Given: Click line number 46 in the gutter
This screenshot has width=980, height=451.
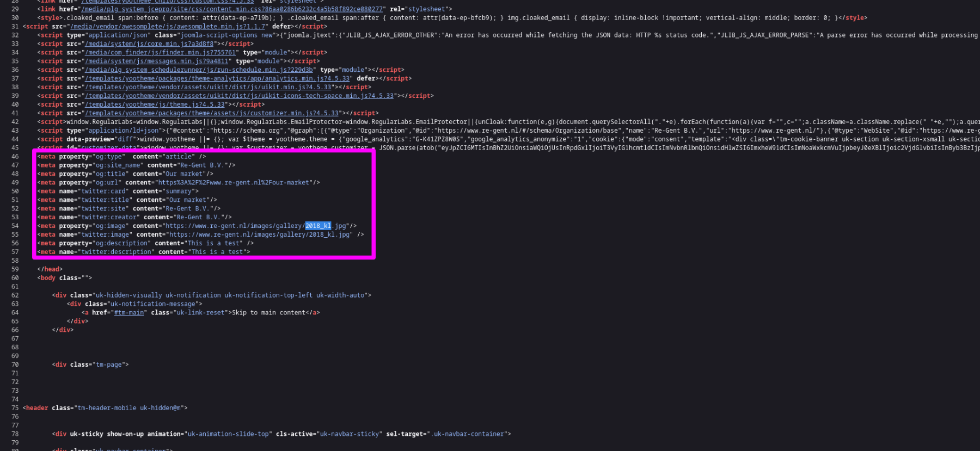Looking at the screenshot, I should tap(15, 157).
